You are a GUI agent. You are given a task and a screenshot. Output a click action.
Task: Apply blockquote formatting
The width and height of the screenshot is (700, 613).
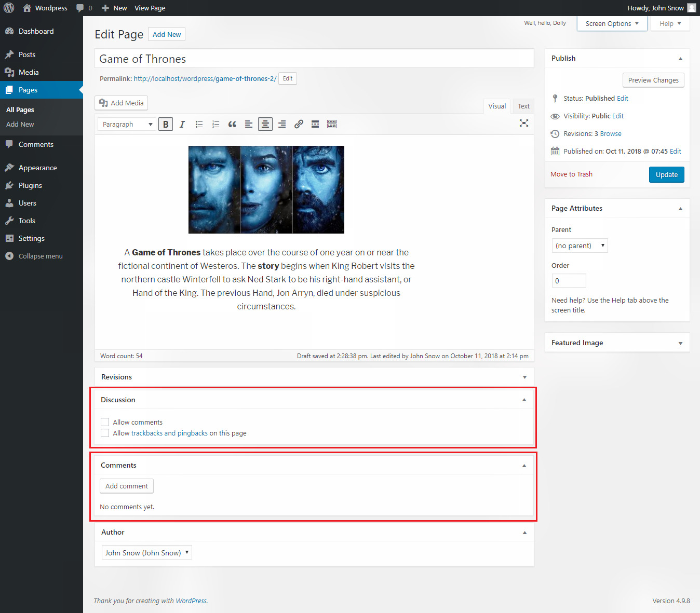point(232,124)
